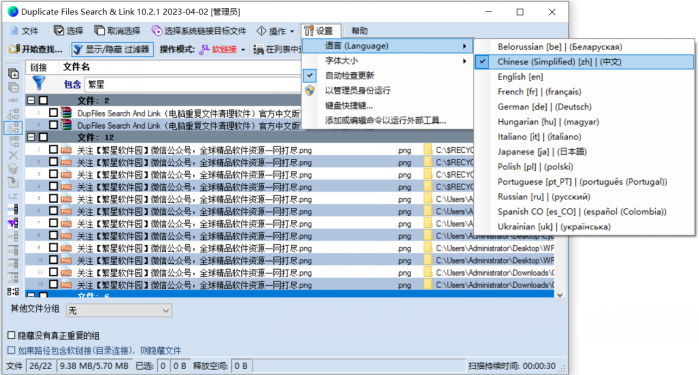Select French [fr] language
The image size is (699, 375).
click(584, 92)
